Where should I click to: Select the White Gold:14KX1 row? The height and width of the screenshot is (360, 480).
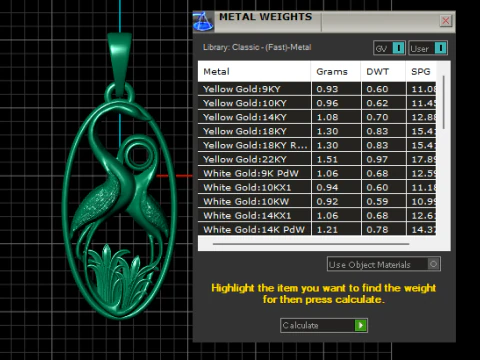317,215
